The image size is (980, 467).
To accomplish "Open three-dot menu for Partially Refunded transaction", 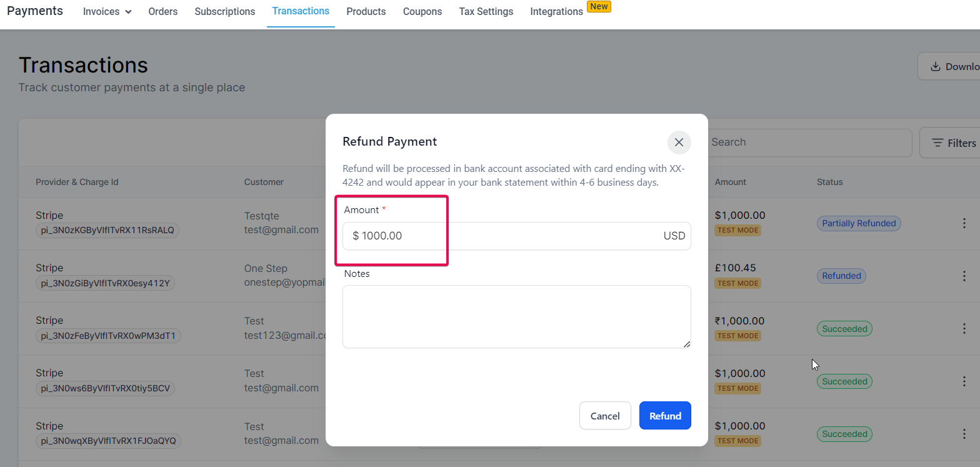I will [x=964, y=223].
